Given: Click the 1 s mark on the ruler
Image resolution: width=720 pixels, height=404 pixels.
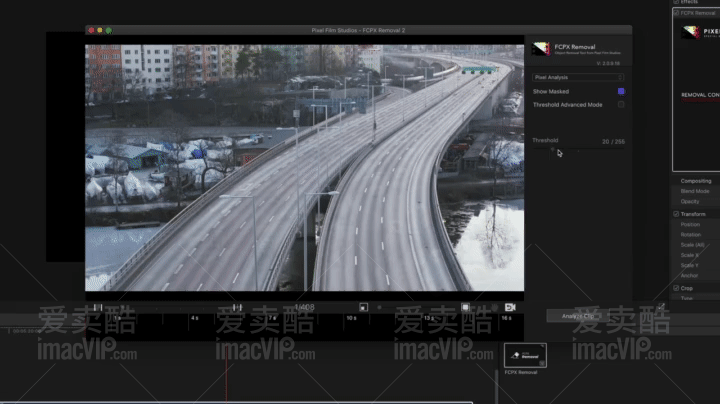Looking at the screenshot, I should pos(118,318).
